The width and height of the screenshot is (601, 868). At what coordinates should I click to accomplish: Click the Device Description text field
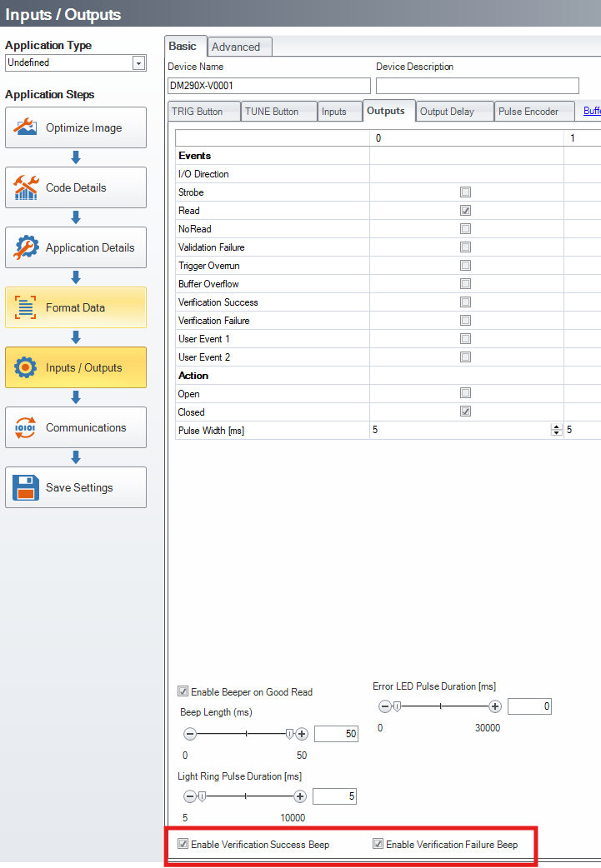tap(477, 86)
